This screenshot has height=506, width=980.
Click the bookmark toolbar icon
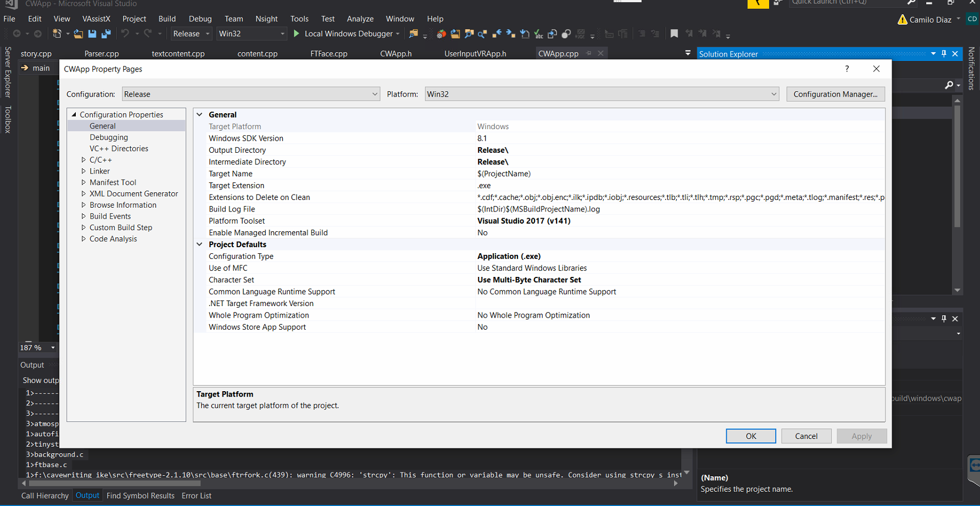pyautogui.click(x=674, y=34)
